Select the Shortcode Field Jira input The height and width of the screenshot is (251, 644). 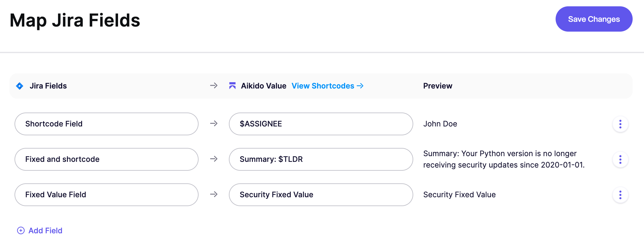pos(106,124)
